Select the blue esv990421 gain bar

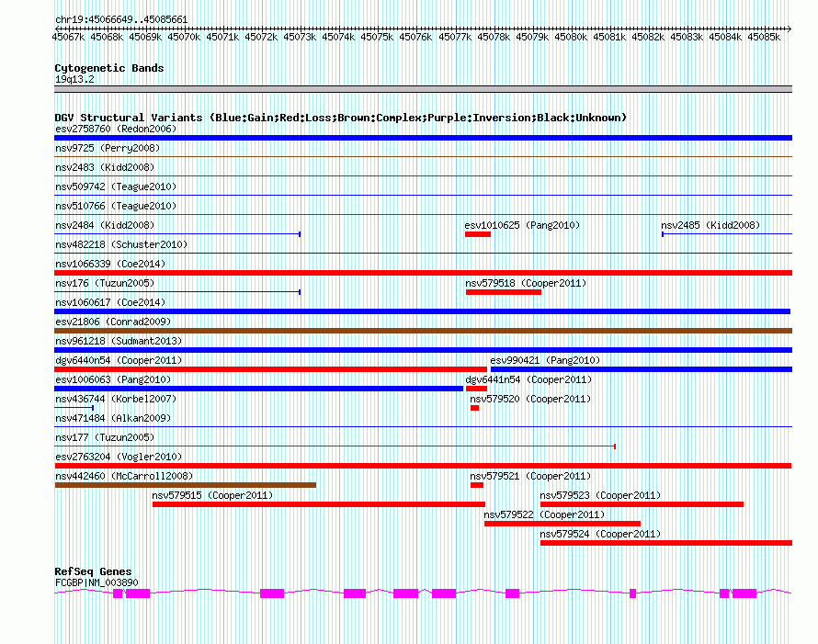pos(642,369)
